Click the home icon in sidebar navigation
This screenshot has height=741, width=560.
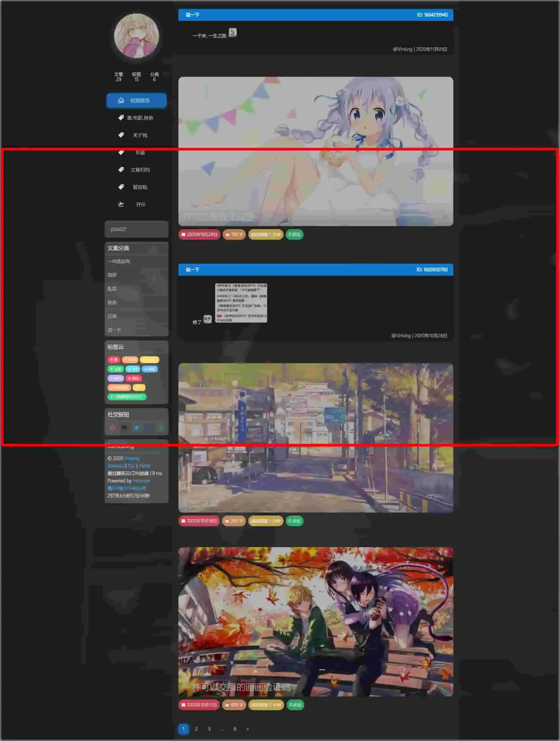click(x=121, y=100)
